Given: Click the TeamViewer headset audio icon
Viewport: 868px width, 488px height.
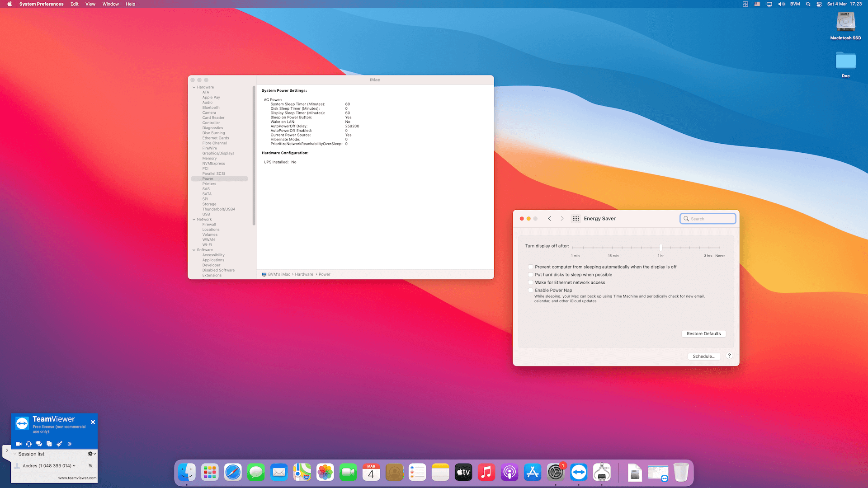Looking at the screenshot, I should tap(29, 444).
